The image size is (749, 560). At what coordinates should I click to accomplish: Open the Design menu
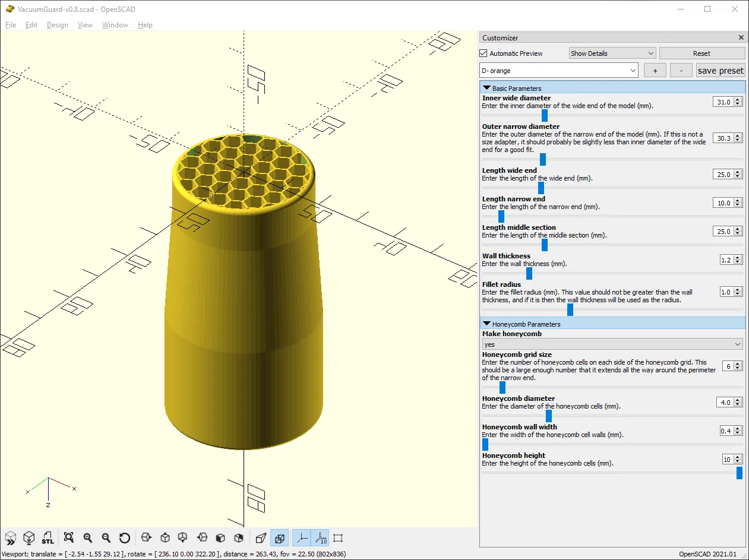click(x=57, y=25)
